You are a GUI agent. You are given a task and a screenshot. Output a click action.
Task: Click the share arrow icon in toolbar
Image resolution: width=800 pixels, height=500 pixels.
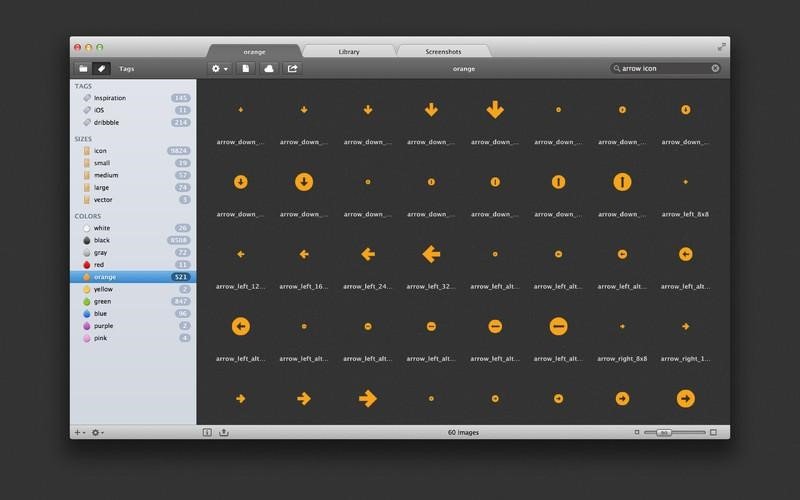coord(292,68)
